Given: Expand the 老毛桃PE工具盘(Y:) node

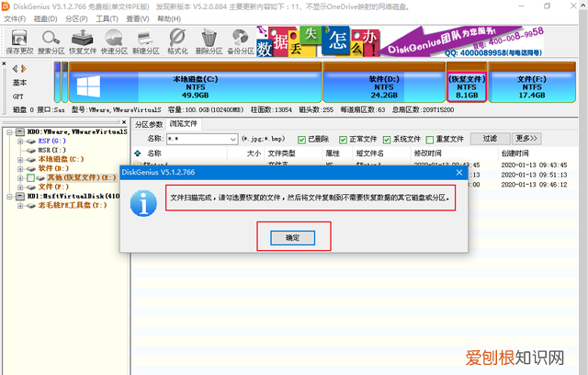Looking at the screenshot, I should (x=20, y=206).
